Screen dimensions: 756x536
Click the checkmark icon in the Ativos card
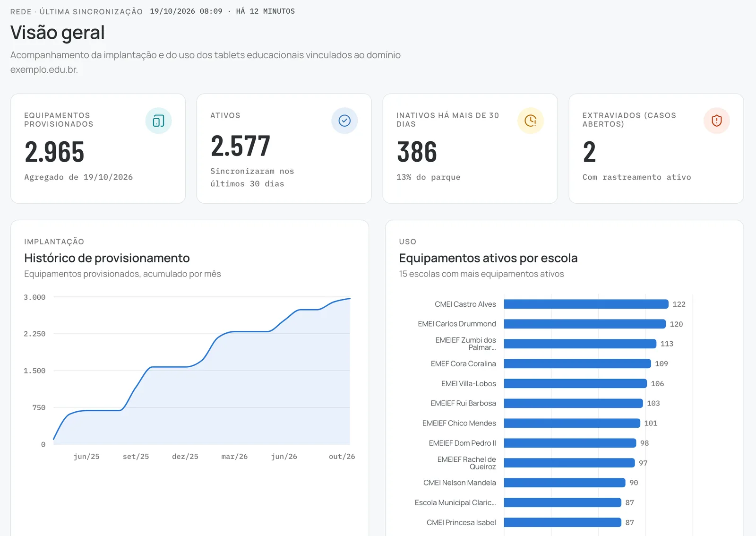[344, 121]
